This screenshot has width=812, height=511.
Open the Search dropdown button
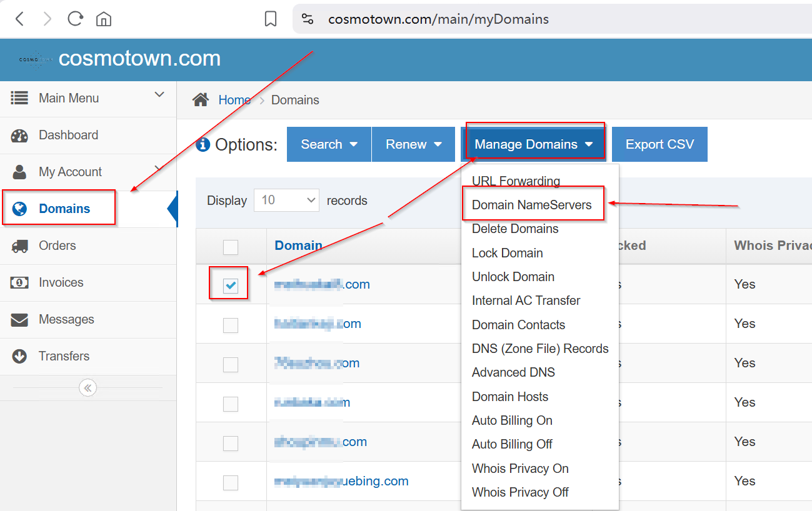pyautogui.click(x=329, y=144)
